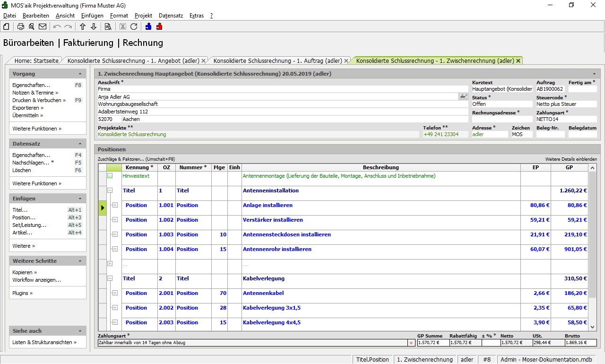Click the envelope email icon

[43, 26]
